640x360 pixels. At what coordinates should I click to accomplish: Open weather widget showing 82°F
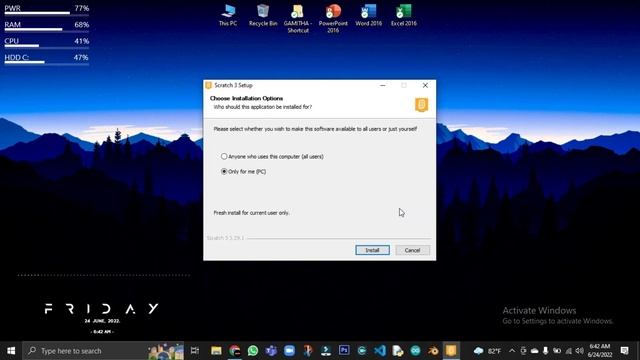tap(488, 351)
